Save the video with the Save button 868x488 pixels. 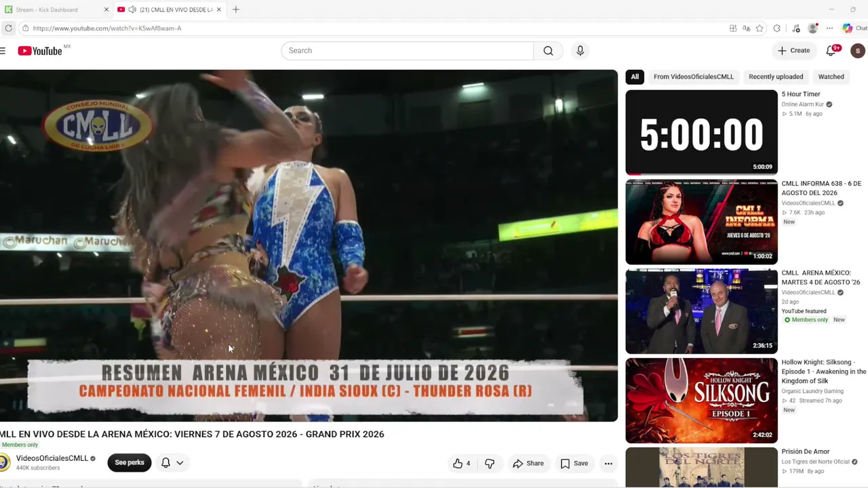tap(574, 464)
